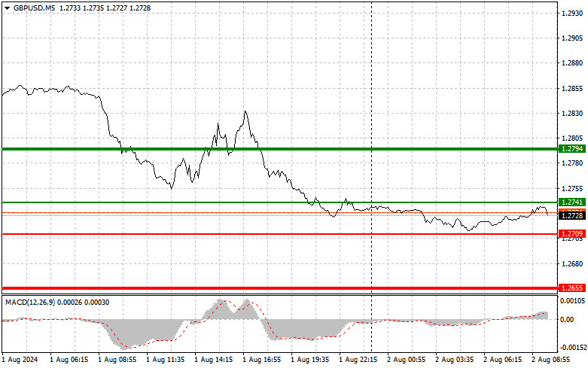588x368 pixels.
Task: Select the MACD scale value -0.00152
Action: click(x=573, y=348)
